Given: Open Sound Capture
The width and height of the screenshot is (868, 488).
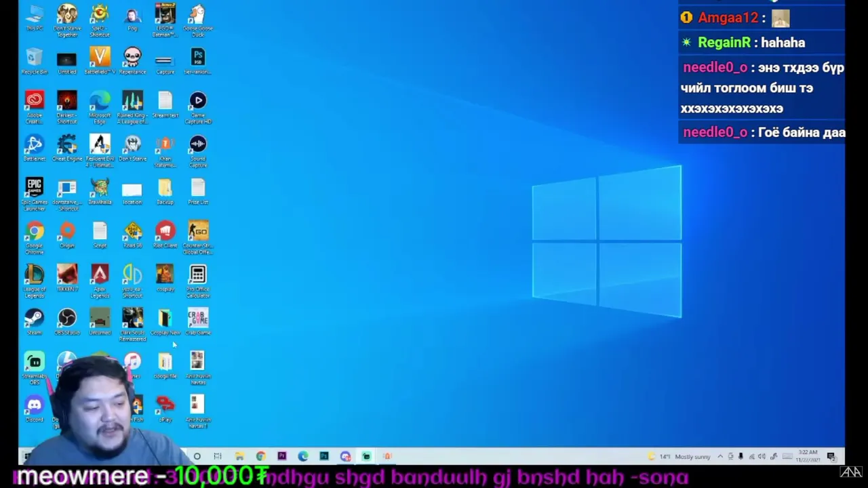Looking at the screenshot, I should point(197,150).
